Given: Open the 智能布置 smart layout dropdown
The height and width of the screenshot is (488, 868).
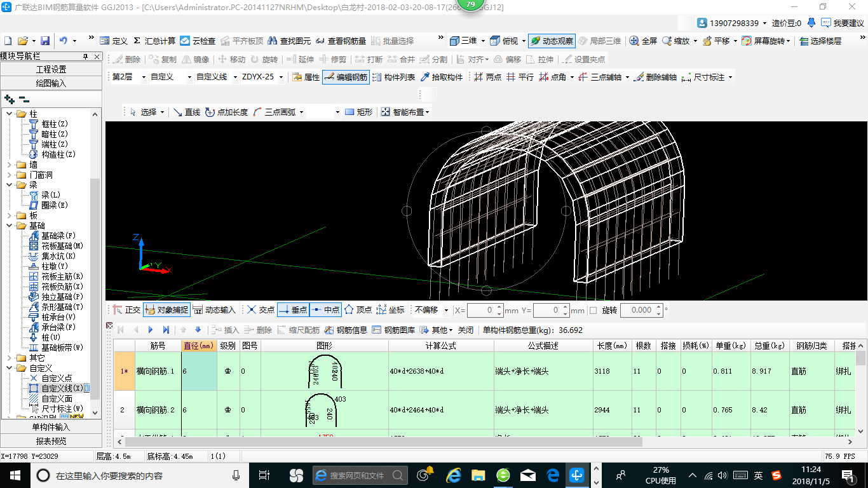Looking at the screenshot, I should tap(405, 112).
